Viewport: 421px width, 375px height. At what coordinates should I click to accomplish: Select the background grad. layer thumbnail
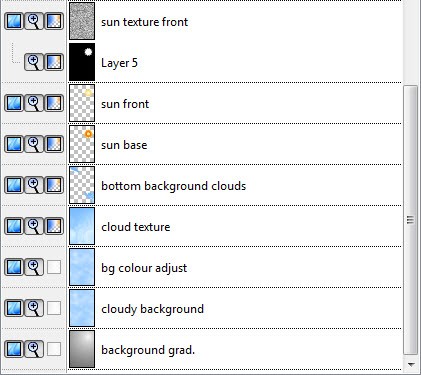(x=82, y=349)
